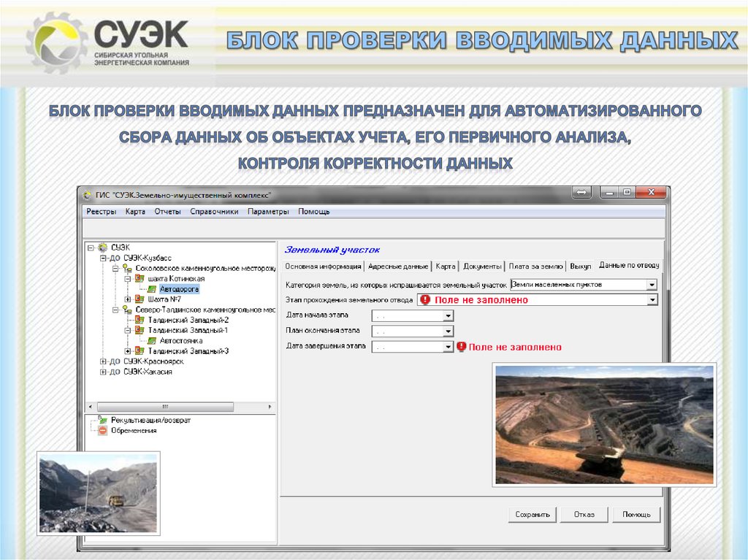Click error icon beside Дата завершения этапа
This screenshot has height=560, width=748.
click(461, 347)
